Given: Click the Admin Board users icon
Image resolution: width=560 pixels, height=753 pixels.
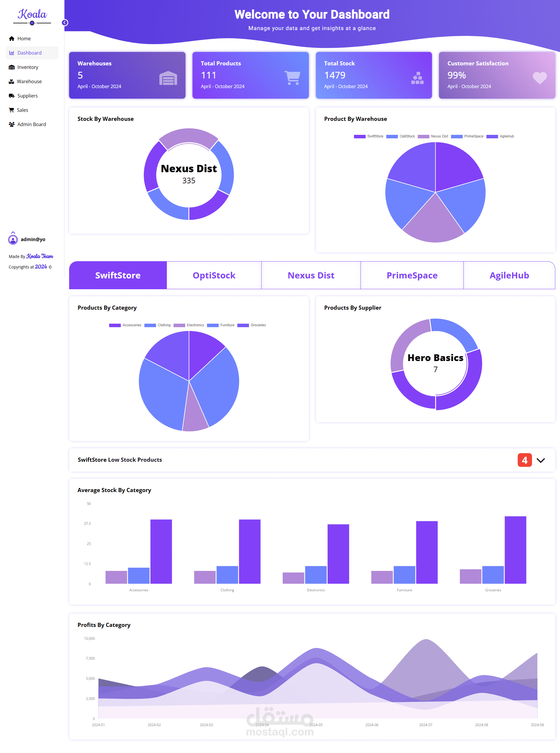Looking at the screenshot, I should (12, 124).
